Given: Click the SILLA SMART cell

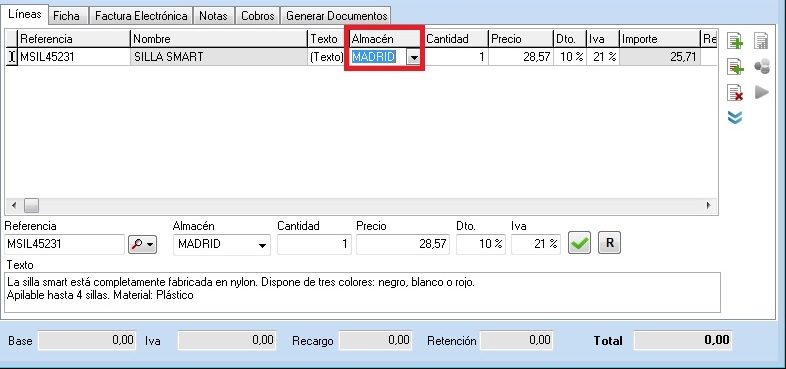Looking at the screenshot, I should pyautogui.click(x=219, y=57).
